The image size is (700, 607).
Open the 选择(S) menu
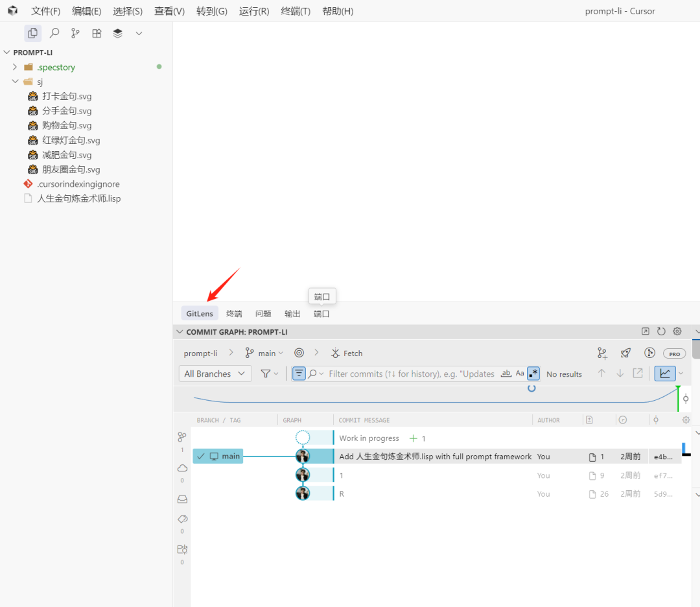point(128,11)
